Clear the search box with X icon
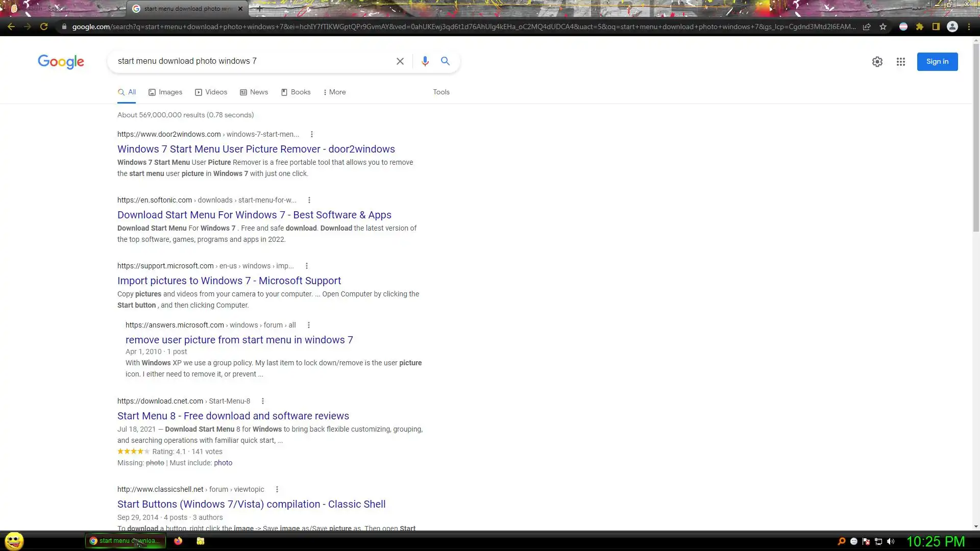This screenshot has height=551, width=980. tap(400, 61)
